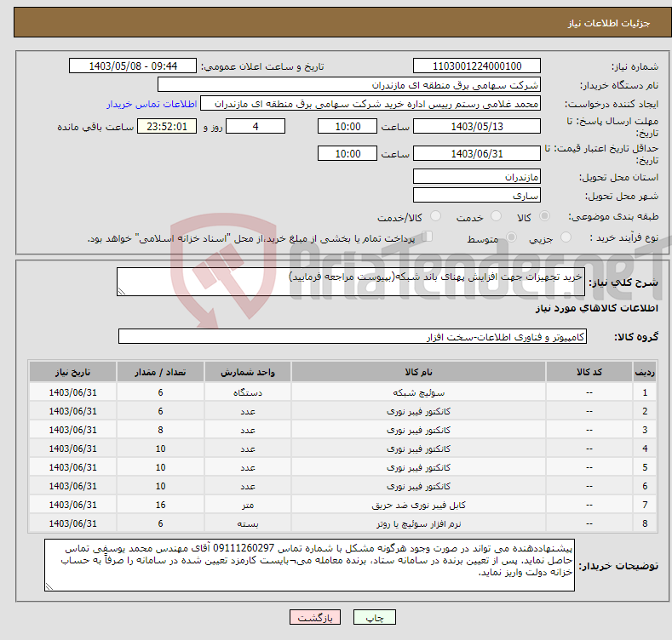Click کانکتور فیبر نوری in row 3
This screenshot has width=672, height=640.
pos(418,430)
